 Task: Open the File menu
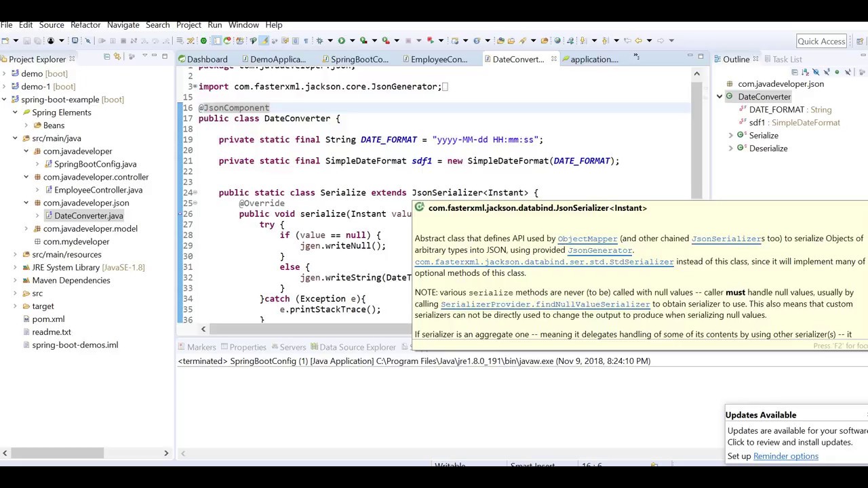(x=6, y=24)
